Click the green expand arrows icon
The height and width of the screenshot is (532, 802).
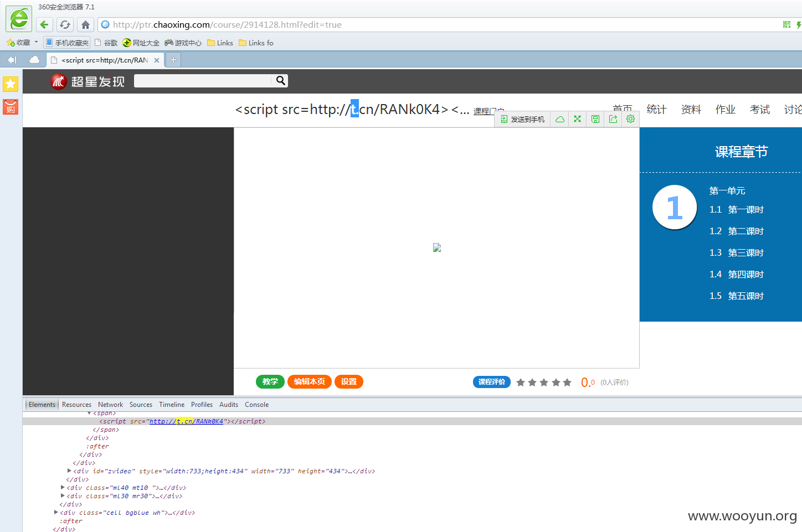(577, 119)
